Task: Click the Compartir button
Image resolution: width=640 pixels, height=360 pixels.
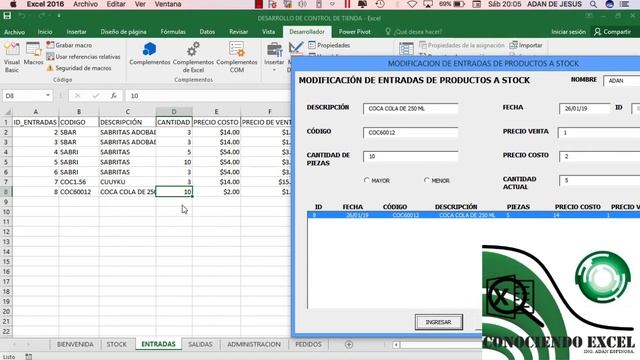Action: [x=612, y=32]
